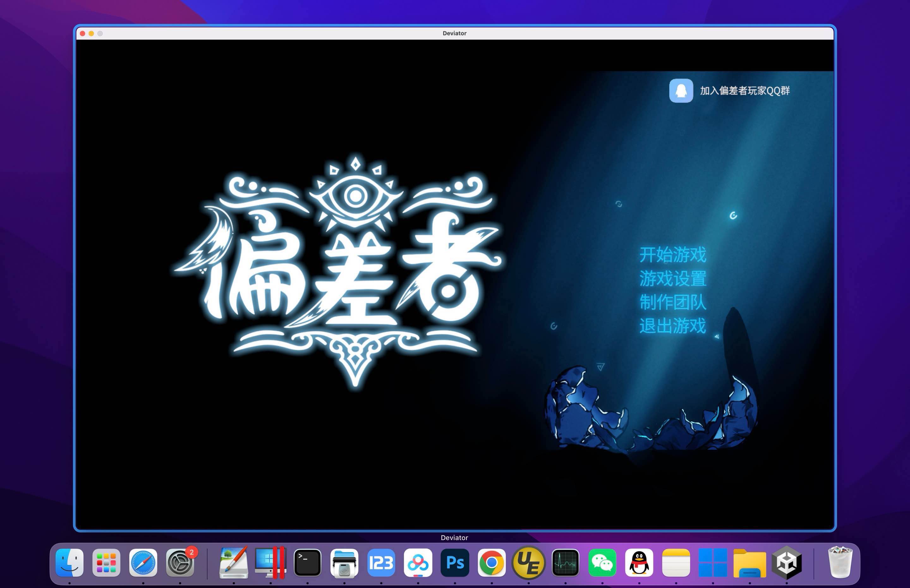The height and width of the screenshot is (588, 910).
Task: Open the Trash in the dock
Action: pyautogui.click(x=840, y=563)
